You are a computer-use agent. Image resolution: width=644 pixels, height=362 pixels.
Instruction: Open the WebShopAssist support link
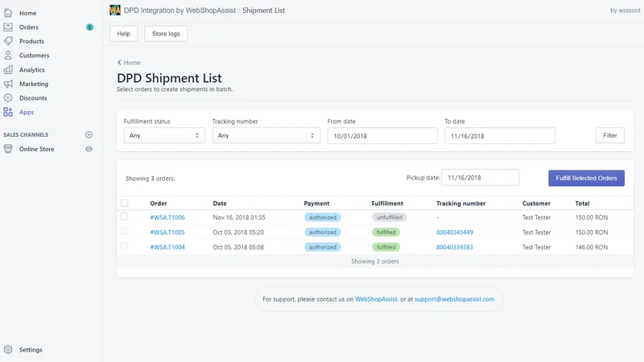[376, 299]
